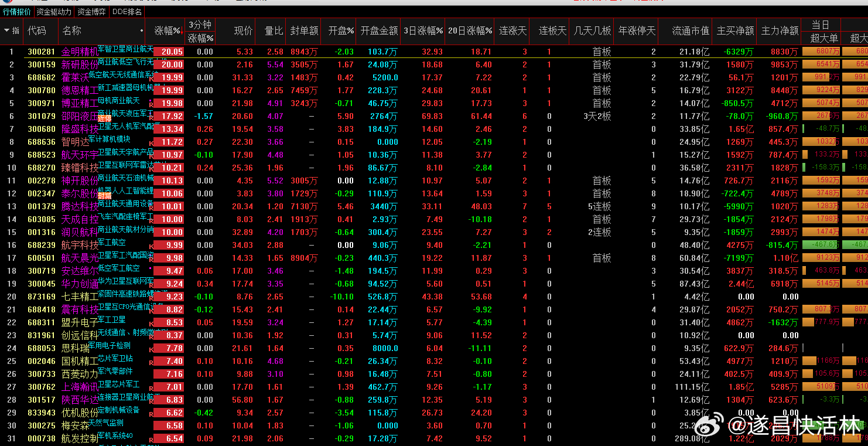Click the 近停 tag on 邵阳液压 row
This screenshot has height=446, width=868.
[x=104, y=118]
